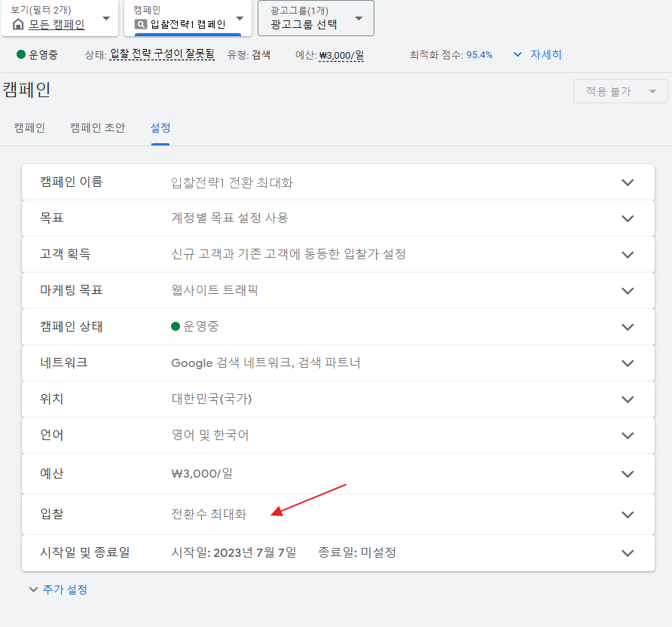Switch to the 캠페인 tab
This screenshot has width=672, height=627.
(29, 128)
